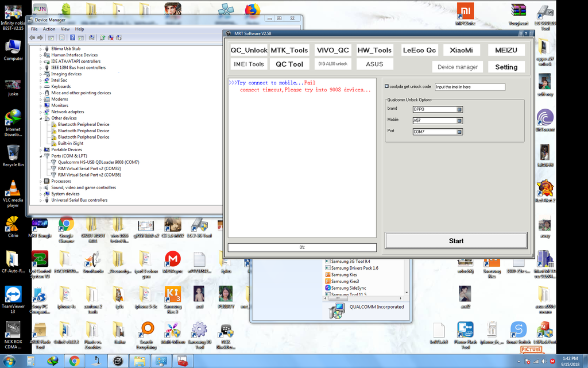Image resolution: width=588 pixels, height=368 pixels.
Task: Enable coolpda get unlock code checkbox
Action: [x=386, y=86]
